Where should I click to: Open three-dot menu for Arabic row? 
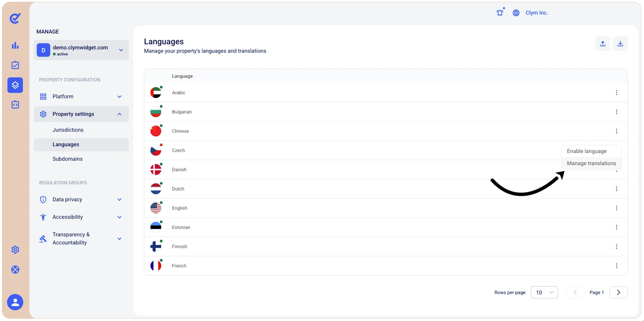[616, 92]
